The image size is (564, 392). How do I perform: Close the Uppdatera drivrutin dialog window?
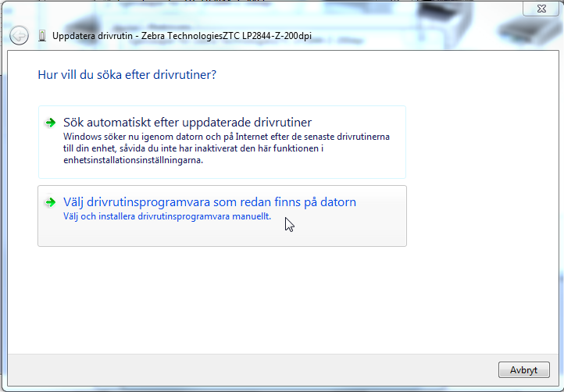pos(541,9)
